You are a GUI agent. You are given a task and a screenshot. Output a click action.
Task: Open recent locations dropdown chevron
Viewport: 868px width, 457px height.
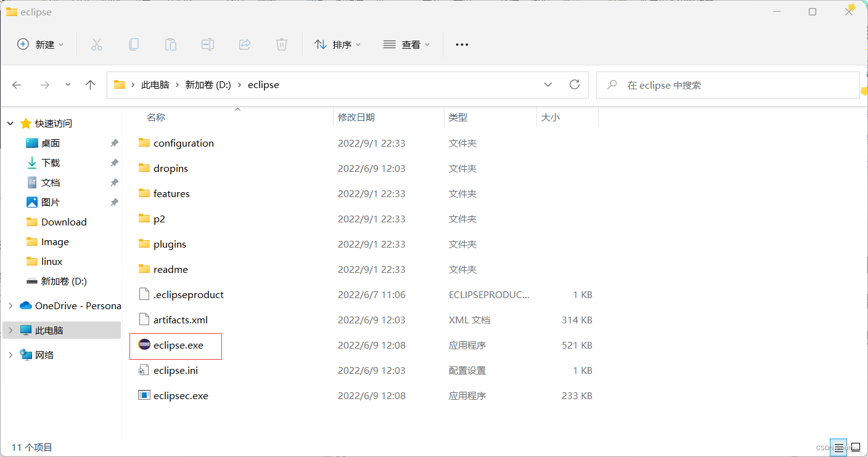68,85
